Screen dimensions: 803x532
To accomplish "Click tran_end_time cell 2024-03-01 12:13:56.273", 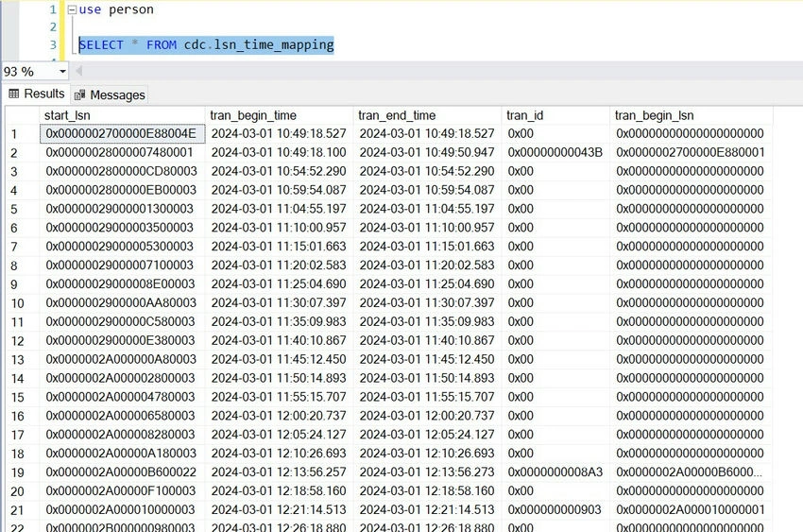I will point(427,472).
